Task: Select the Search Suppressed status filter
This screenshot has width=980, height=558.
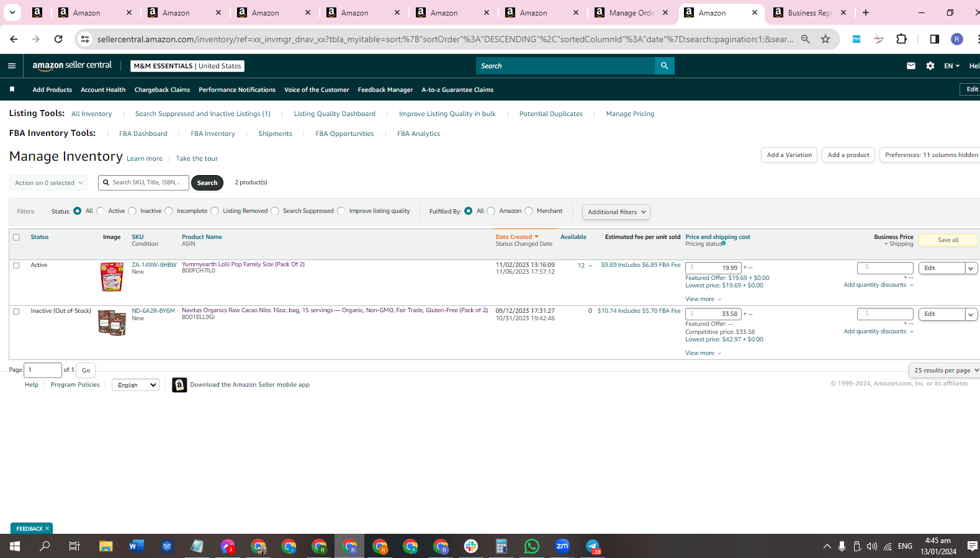Action: tap(275, 211)
